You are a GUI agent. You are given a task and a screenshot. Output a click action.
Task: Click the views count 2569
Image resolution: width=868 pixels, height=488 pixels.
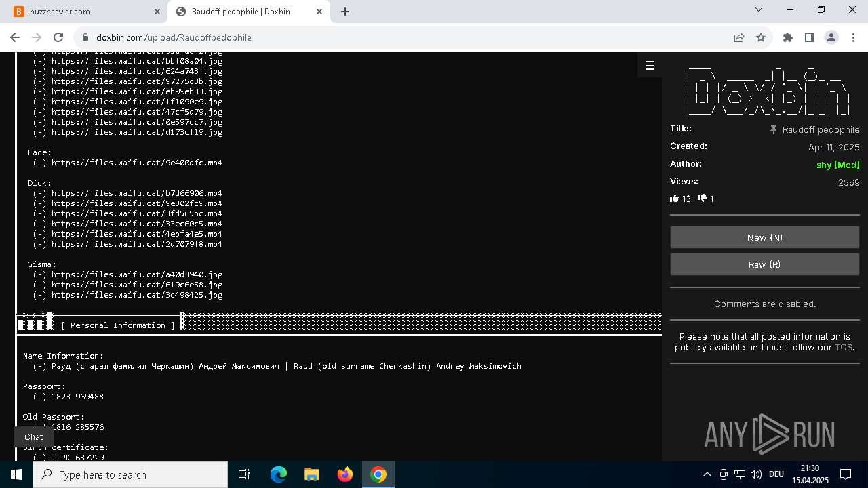[x=848, y=182]
